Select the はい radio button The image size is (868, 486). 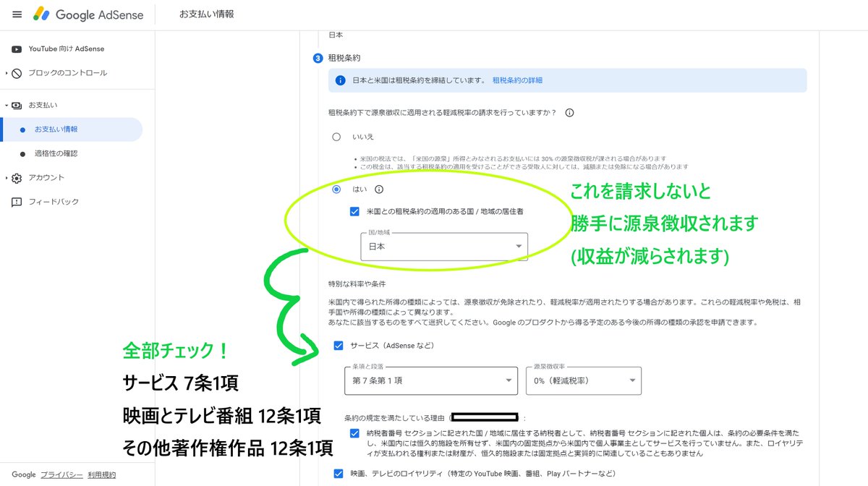coord(336,189)
